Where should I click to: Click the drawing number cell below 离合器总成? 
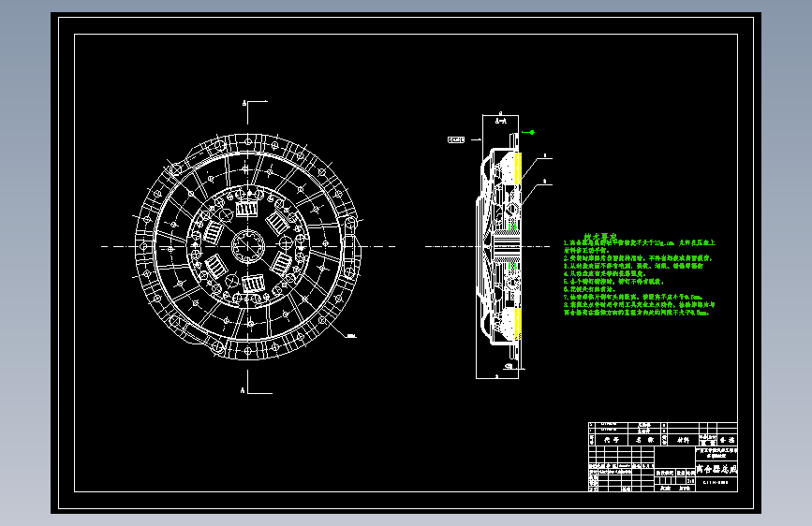click(716, 483)
